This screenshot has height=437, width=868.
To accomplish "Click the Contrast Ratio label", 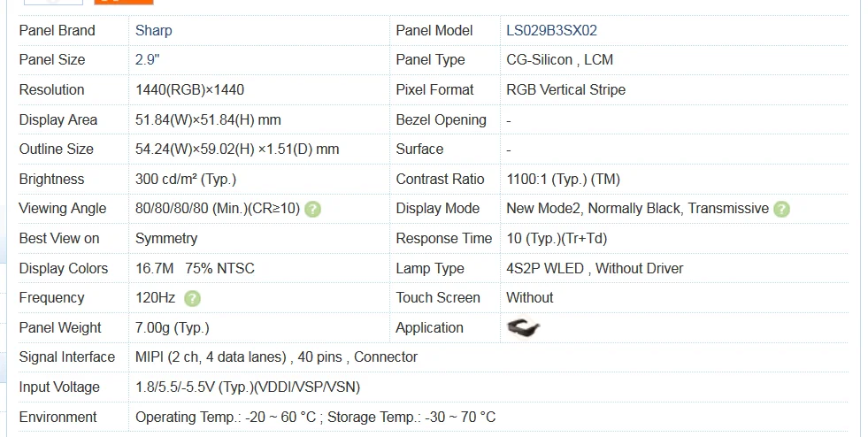I will pos(440,180).
